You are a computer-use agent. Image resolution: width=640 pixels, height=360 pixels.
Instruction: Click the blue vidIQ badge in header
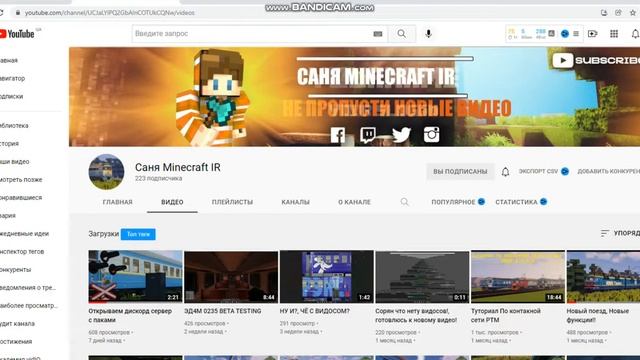pyautogui.click(x=565, y=34)
